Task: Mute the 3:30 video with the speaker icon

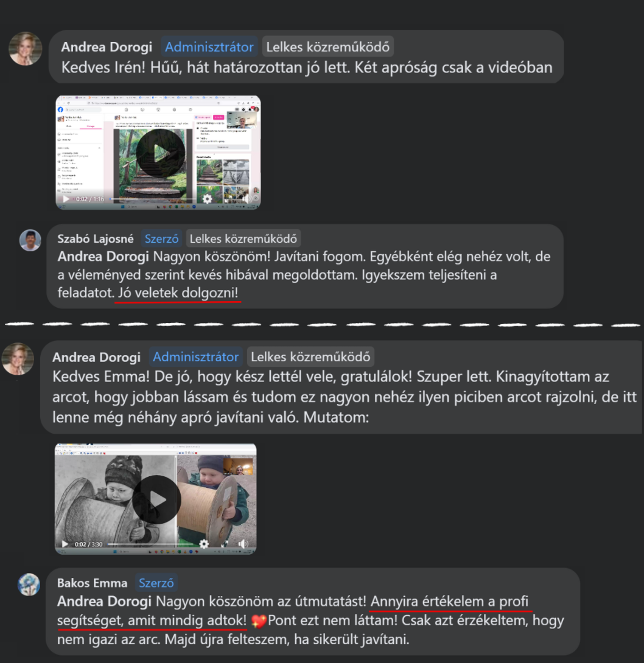Action: point(243,544)
